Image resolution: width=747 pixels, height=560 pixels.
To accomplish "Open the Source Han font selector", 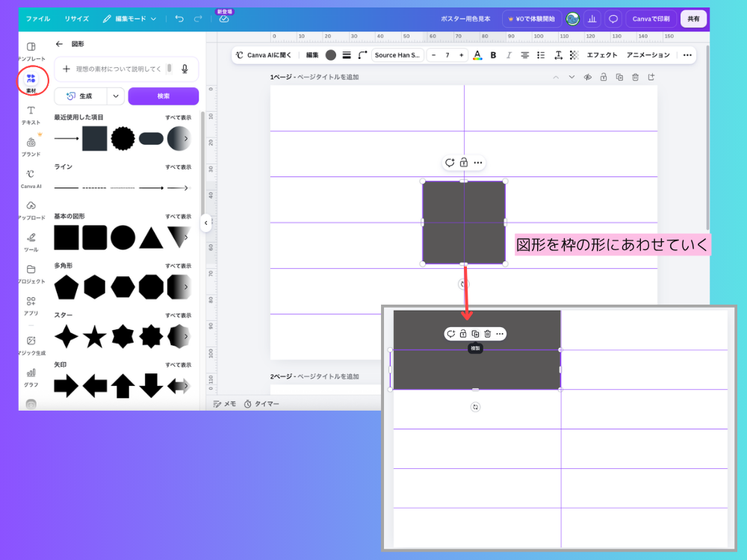I will (397, 55).
